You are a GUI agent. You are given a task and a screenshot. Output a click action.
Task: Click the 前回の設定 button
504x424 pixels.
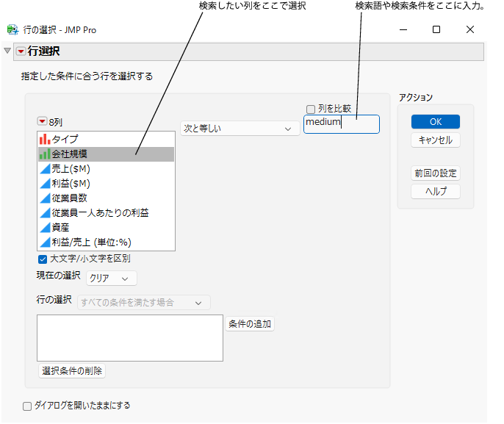436,173
